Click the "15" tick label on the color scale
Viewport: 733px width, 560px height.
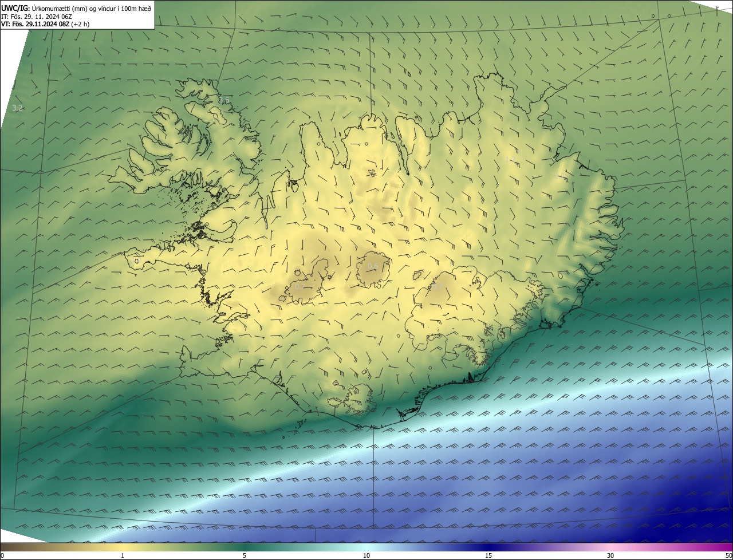click(488, 555)
